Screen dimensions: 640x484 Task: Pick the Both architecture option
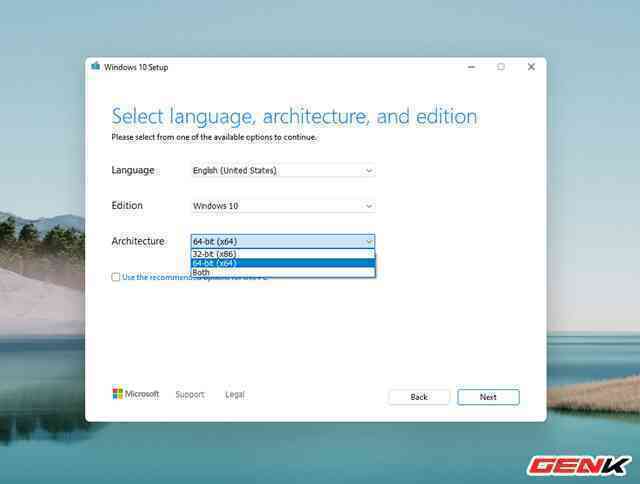(283, 272)
